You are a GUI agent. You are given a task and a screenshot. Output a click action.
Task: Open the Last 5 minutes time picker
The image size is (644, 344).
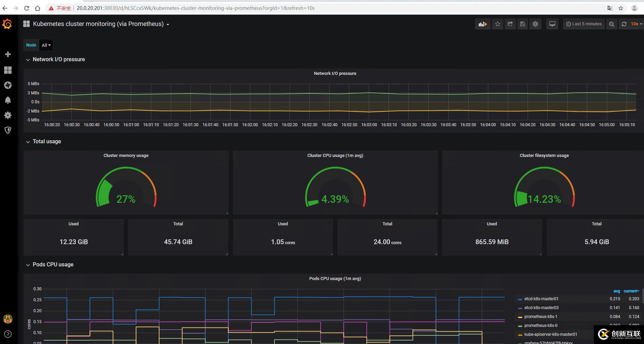click(584, 24)
